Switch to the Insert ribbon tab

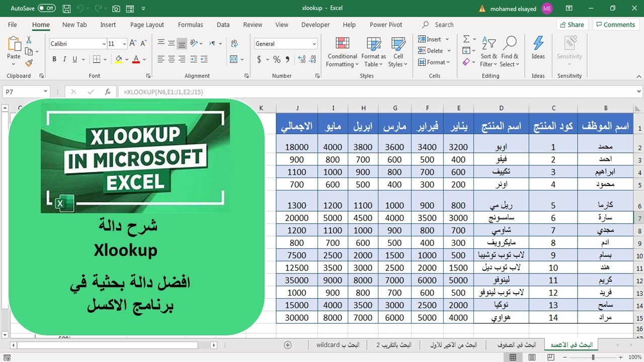tap(108, 25)
